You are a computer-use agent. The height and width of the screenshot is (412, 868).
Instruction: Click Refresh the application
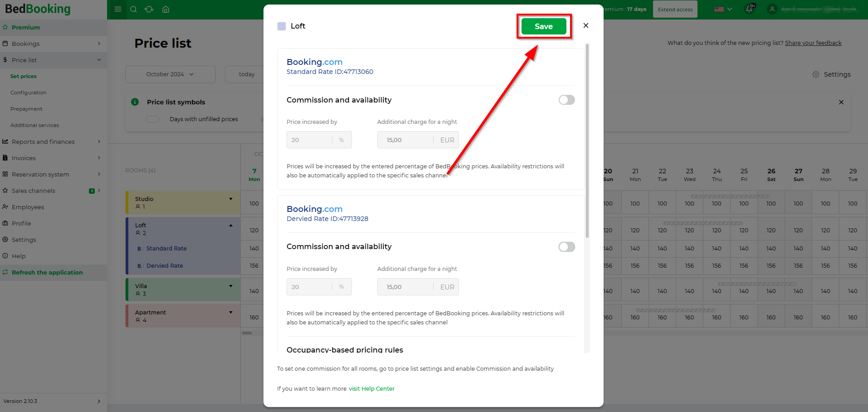pyautogui.click(x=54, y=272)
